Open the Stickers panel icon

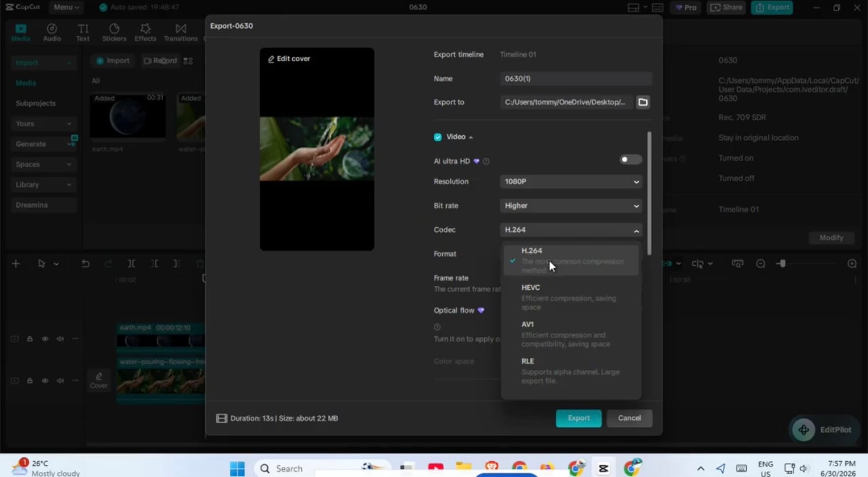click(x=114, y=33)
